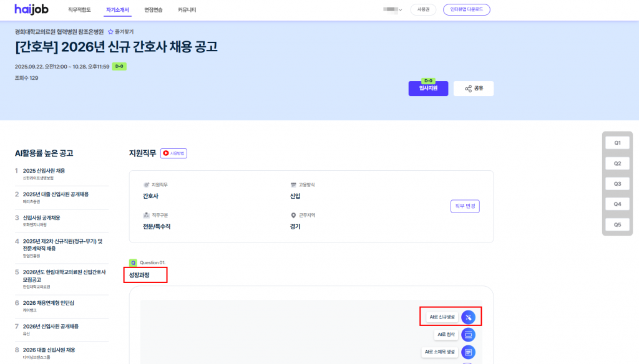
Task: Switch to the 면접연습 tab
Action: point(153,10)
